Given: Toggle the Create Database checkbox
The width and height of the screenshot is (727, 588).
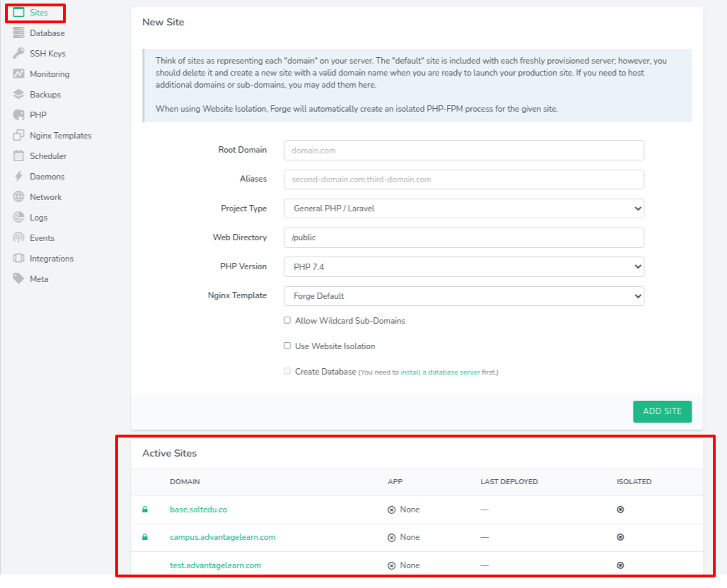Looking at the screenshot, I should (x=287, y=370).
